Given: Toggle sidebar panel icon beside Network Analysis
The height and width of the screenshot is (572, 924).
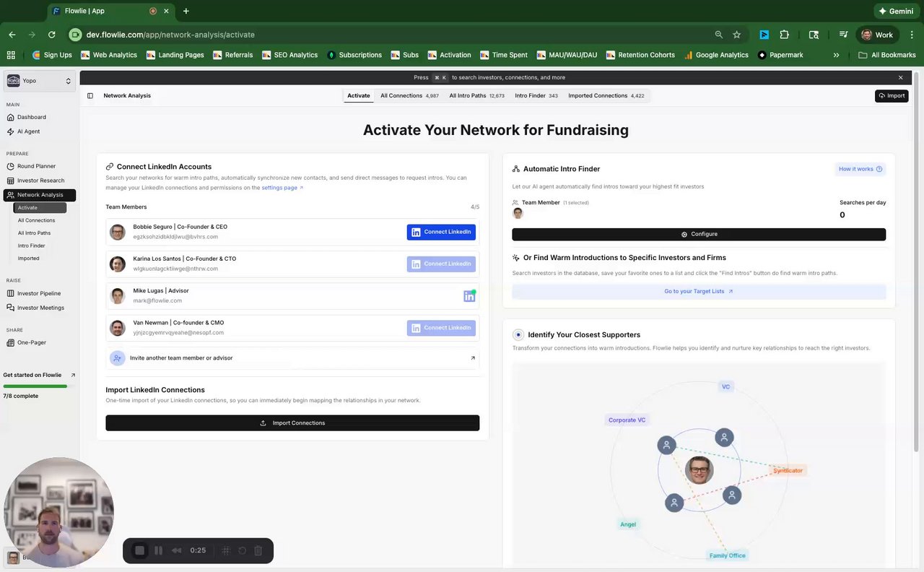Looking at the screenshot, I should click(90, 95).
